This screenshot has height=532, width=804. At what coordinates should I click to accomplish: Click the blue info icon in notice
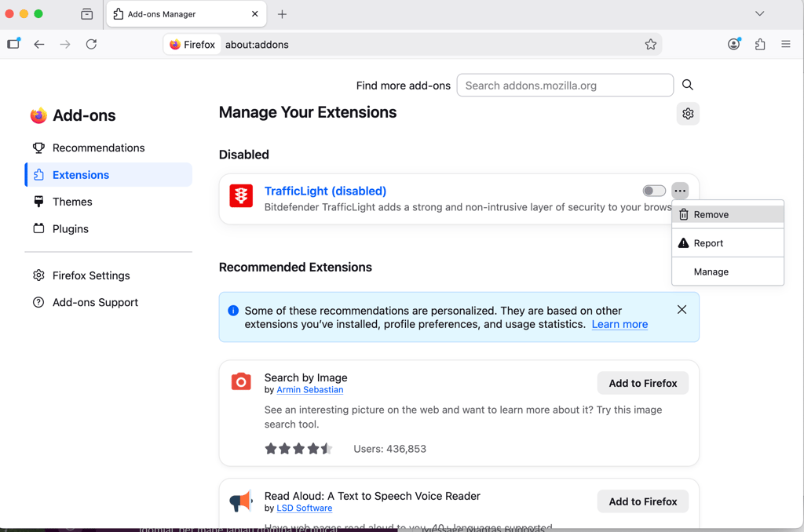pyautogui.click(x=233, y=311)
